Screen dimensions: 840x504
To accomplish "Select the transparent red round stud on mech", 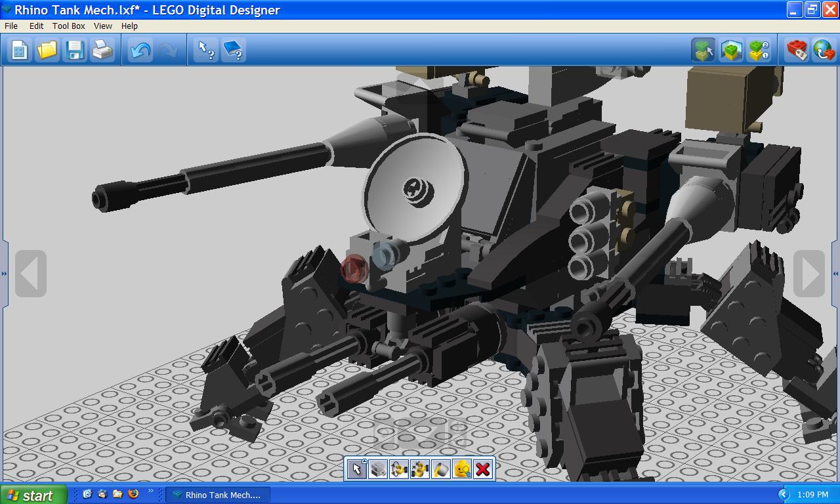I will click(353, 270).
